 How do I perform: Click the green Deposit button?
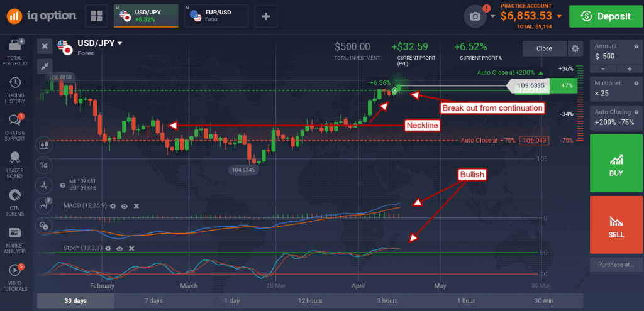tap(606, 16)
